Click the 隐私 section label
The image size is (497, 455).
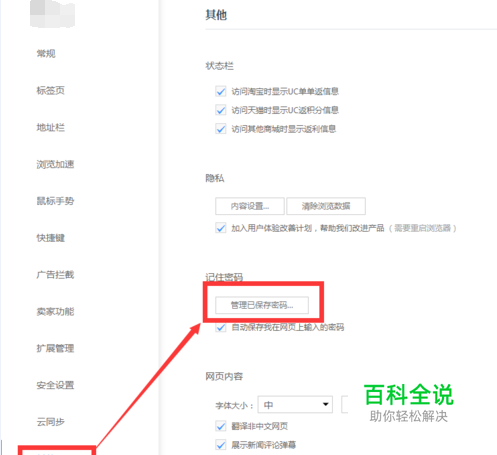(215, 178)
